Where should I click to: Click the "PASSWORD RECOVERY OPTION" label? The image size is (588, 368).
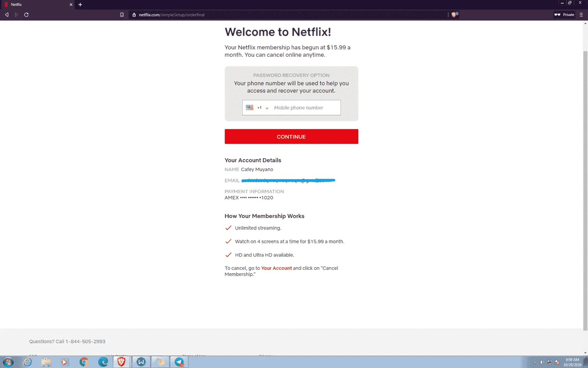pos(291,75)
